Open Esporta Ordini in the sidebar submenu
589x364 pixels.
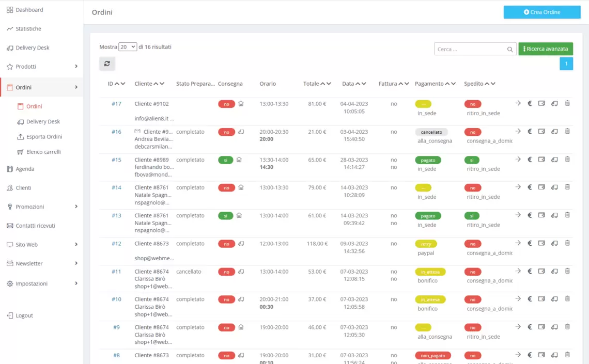[x=44, y=137]
